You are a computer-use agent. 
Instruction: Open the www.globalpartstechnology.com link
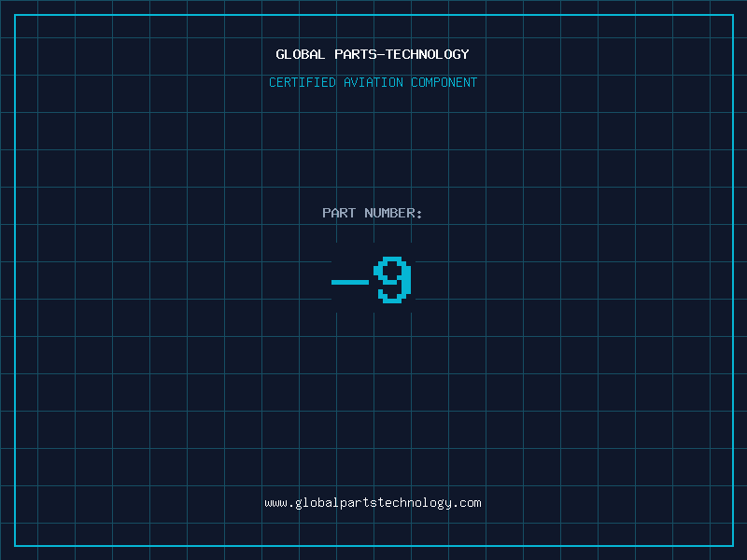(373, 503)
